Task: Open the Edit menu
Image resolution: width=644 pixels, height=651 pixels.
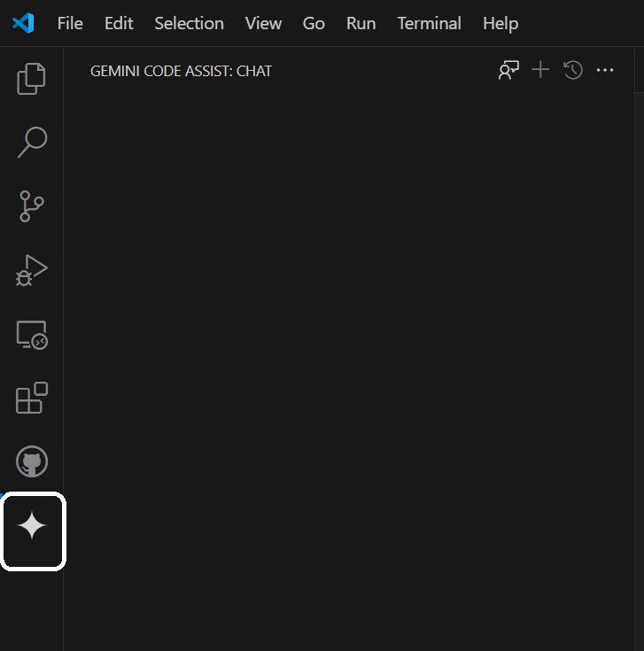Action: click(x=119, y=23)
